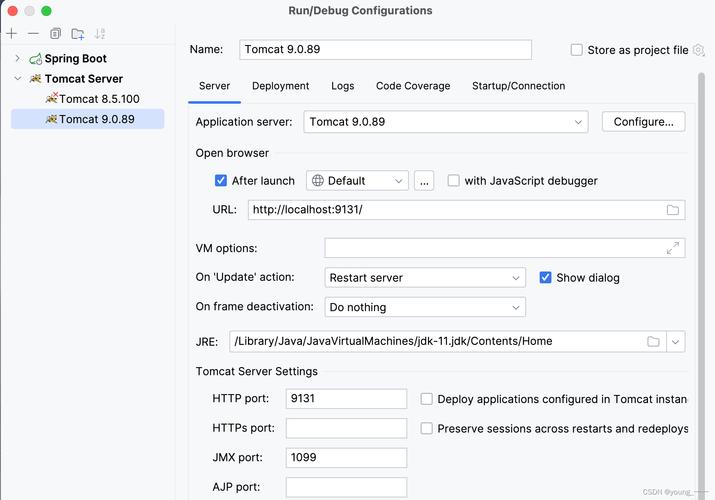Click the green maximize window button
The image size is (715, 500).
click(x=46, y=11)
